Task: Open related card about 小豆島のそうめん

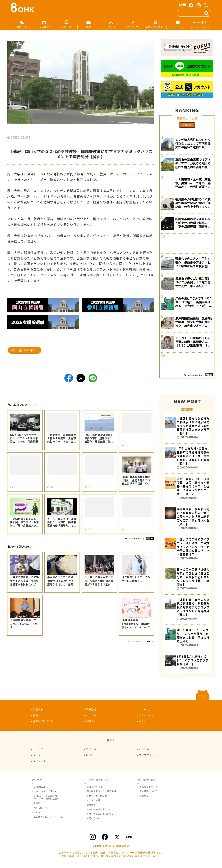Action: [62, 572]
